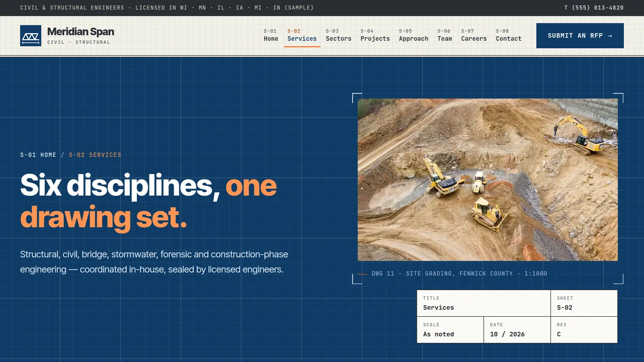Click the Submit an RFP button
Screen dimensions: 644x362
[x=580, y=36]
